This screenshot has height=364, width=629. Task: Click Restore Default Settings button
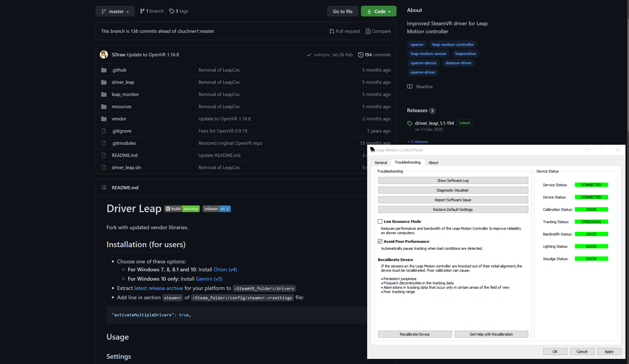point(453,209)
